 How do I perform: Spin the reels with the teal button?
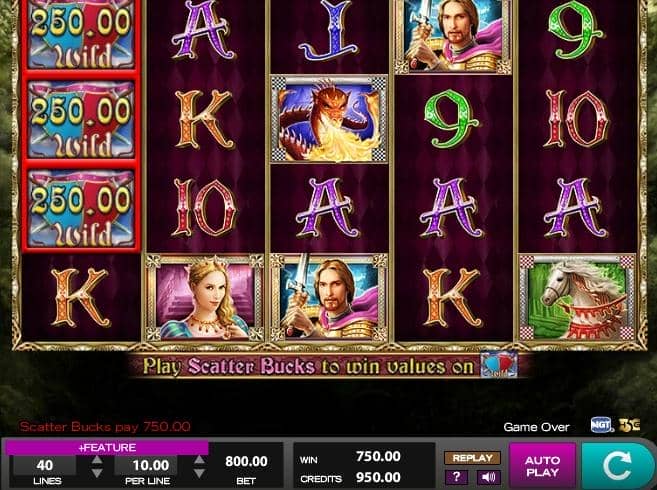pyautogui.click(x=618, y=466)
